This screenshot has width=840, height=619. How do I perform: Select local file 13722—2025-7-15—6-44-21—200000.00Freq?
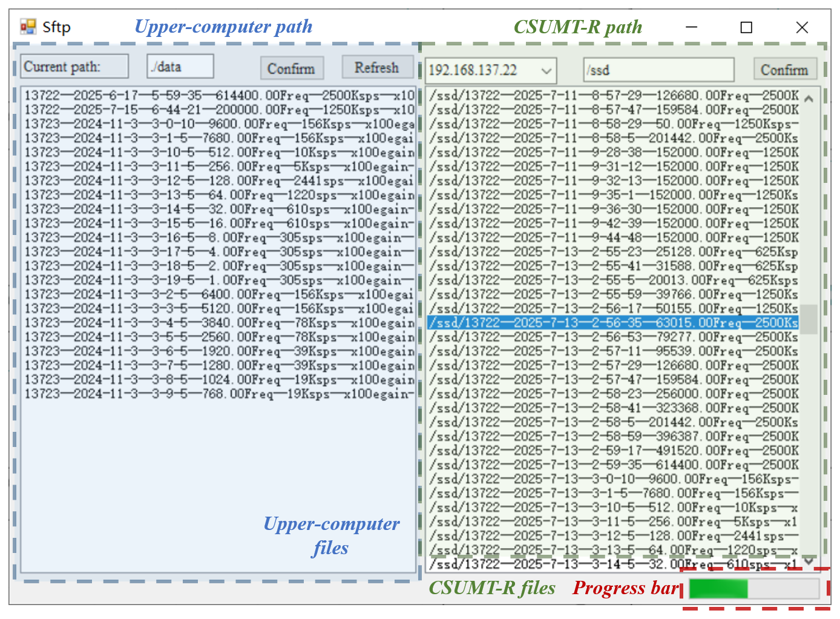pos(218,110)
